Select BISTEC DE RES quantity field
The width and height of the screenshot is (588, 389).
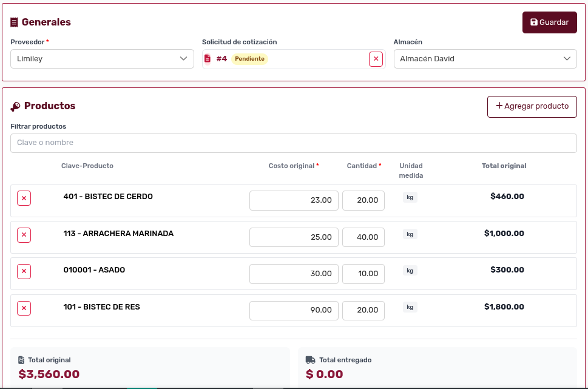pyautogui.click(x=363, y=310)
